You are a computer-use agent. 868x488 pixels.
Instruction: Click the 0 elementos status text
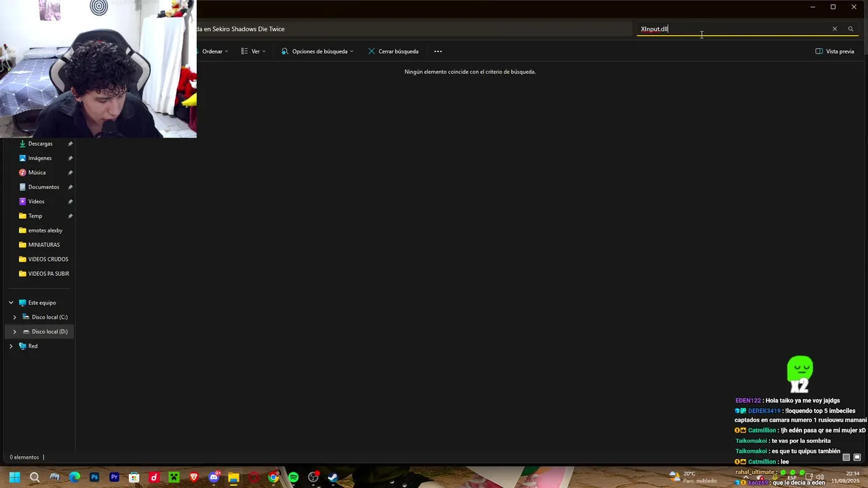pyautogui.click(x=24, y=457)
